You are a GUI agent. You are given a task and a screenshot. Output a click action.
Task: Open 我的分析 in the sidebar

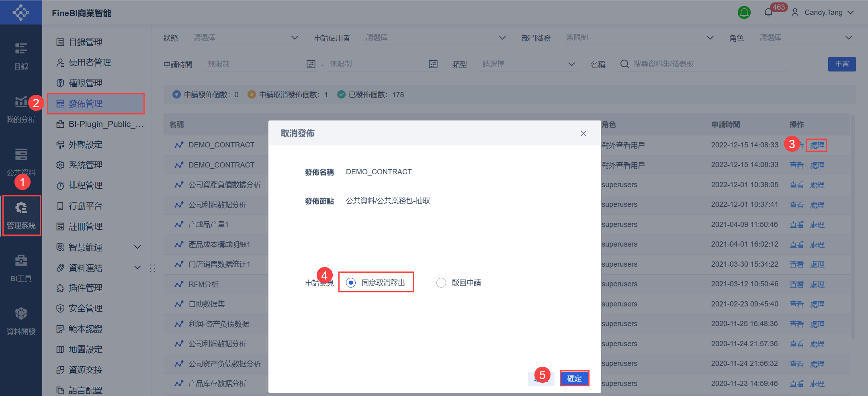point(21,109)
